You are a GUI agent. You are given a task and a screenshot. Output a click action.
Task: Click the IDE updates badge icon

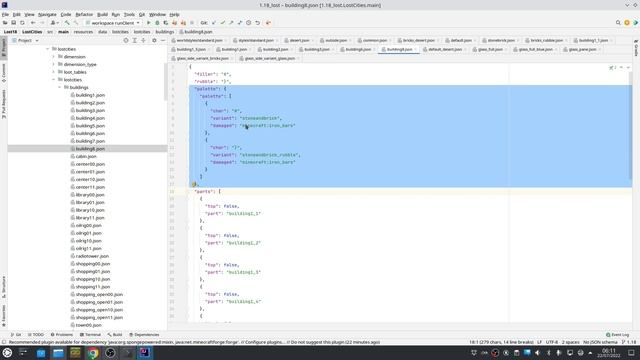(627, 23)
